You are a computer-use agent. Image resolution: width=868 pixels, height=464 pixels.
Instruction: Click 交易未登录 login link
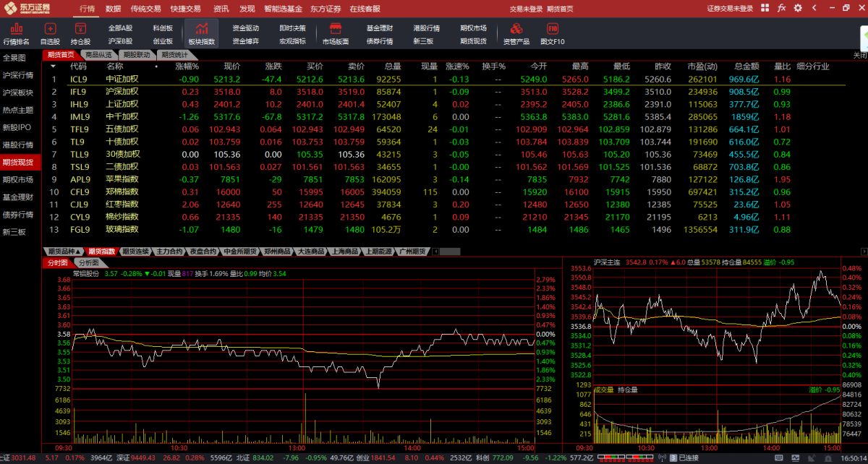[x=526, y=9]
